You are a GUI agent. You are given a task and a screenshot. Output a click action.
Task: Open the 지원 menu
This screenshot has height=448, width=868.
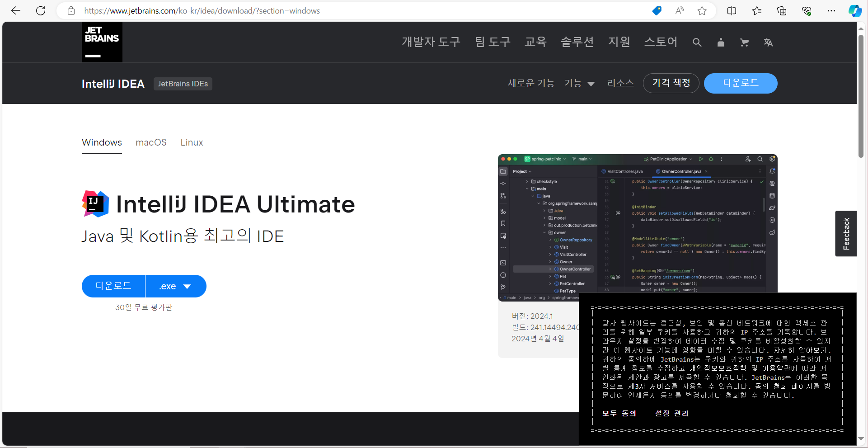(619, 42)
